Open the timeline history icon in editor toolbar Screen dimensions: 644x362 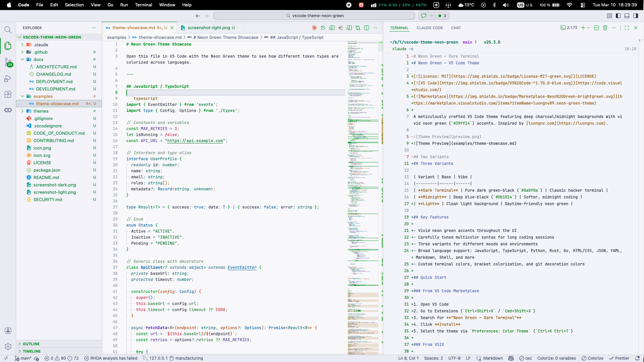pos(323,28)
